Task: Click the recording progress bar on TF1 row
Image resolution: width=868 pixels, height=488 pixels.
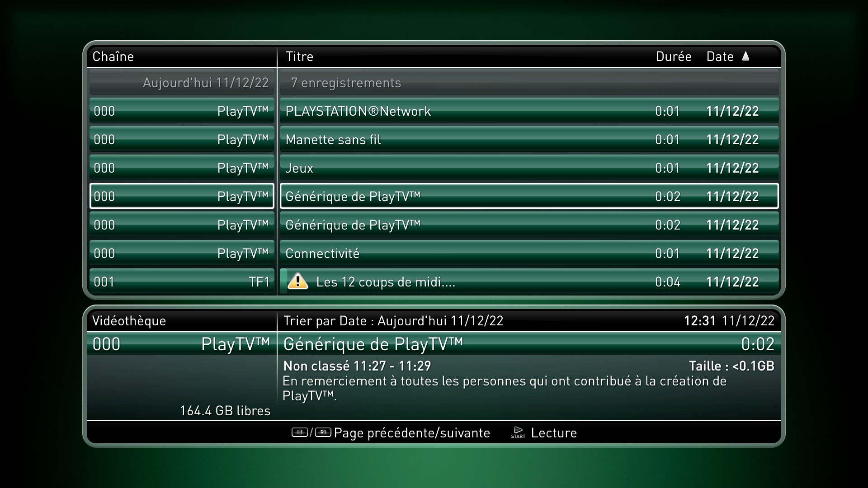Action: click(283, 282)
